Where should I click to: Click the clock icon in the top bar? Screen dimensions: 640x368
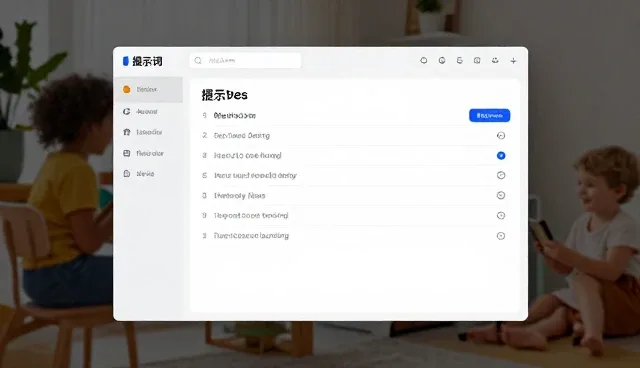[x=442, y=60]
